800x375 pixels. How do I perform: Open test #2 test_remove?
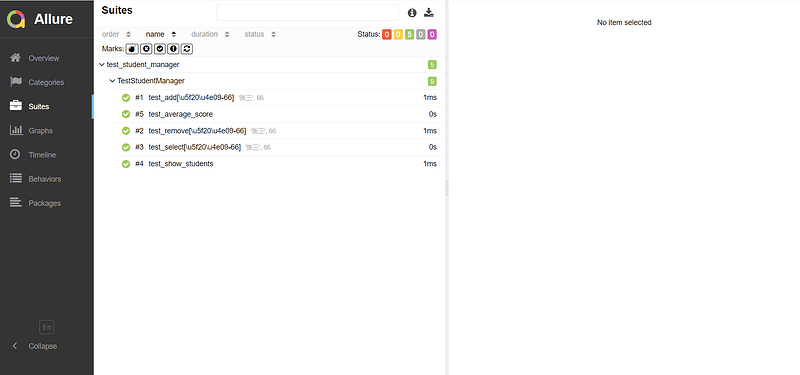pyautogui.click(x=279, y=131)
